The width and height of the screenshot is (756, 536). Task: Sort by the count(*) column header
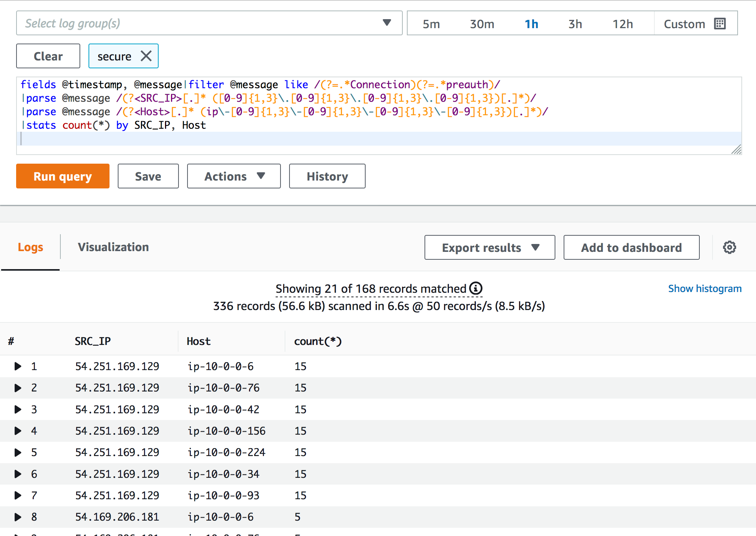click(x=318, y=341)
